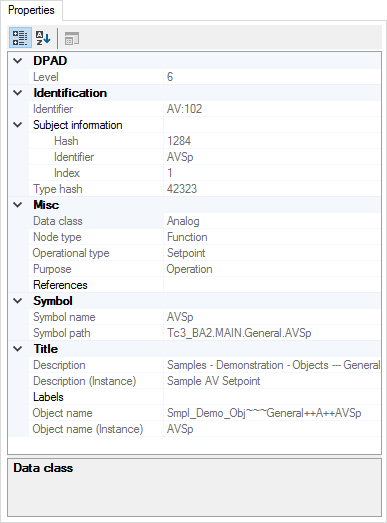Screen dimensions: 387x523
Task: Select Identifier value AV:102
Action: 184,109
